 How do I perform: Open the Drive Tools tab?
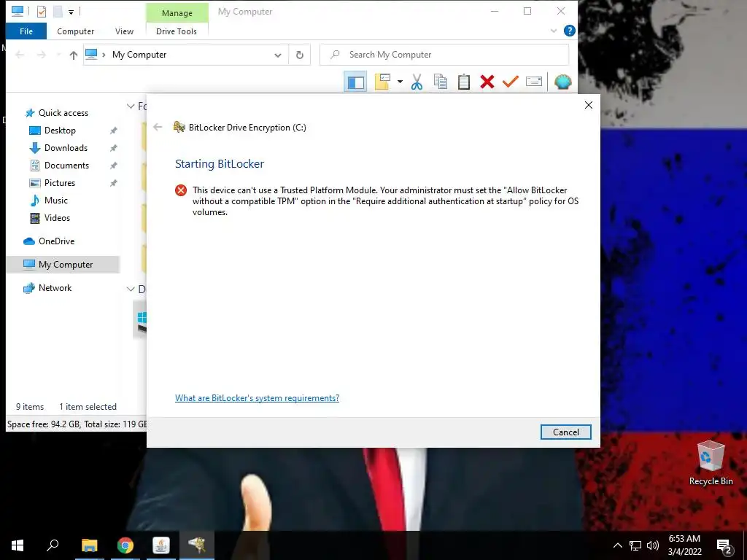pyautogui.click(x=177, y=31)
